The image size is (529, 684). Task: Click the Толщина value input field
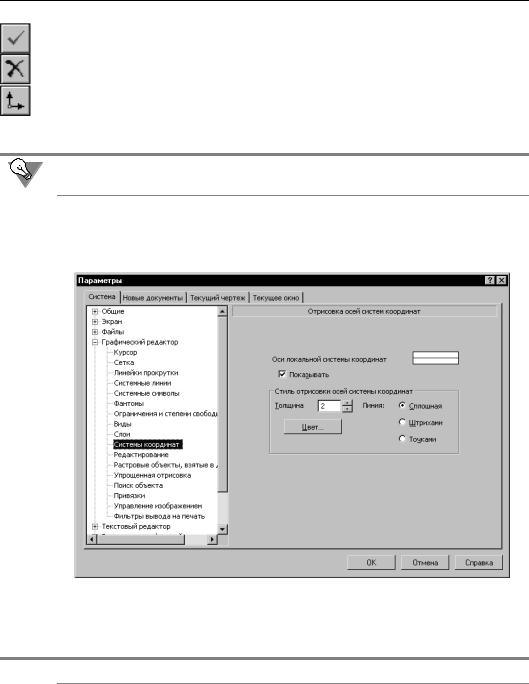click(329, 406)
